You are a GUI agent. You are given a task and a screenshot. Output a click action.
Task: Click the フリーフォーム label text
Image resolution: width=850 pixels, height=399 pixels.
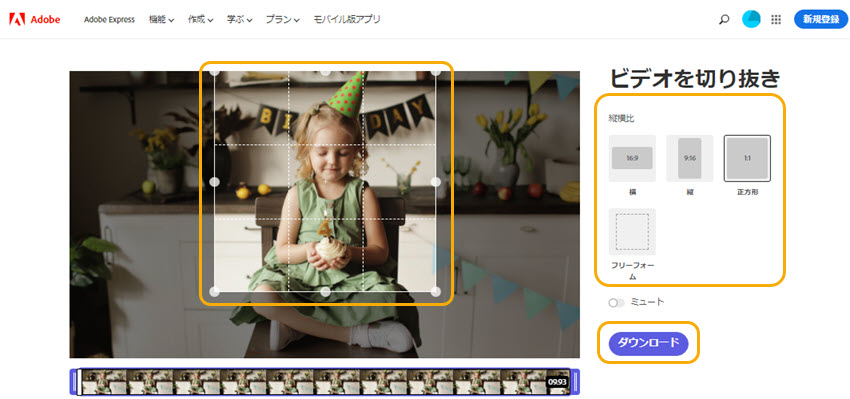coord(632,271)
